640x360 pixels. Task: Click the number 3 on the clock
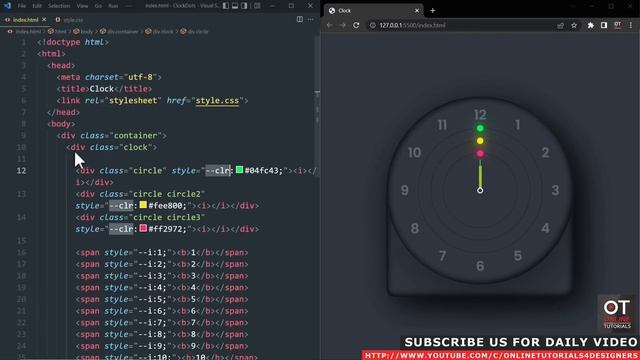click(x=555, y=190)
